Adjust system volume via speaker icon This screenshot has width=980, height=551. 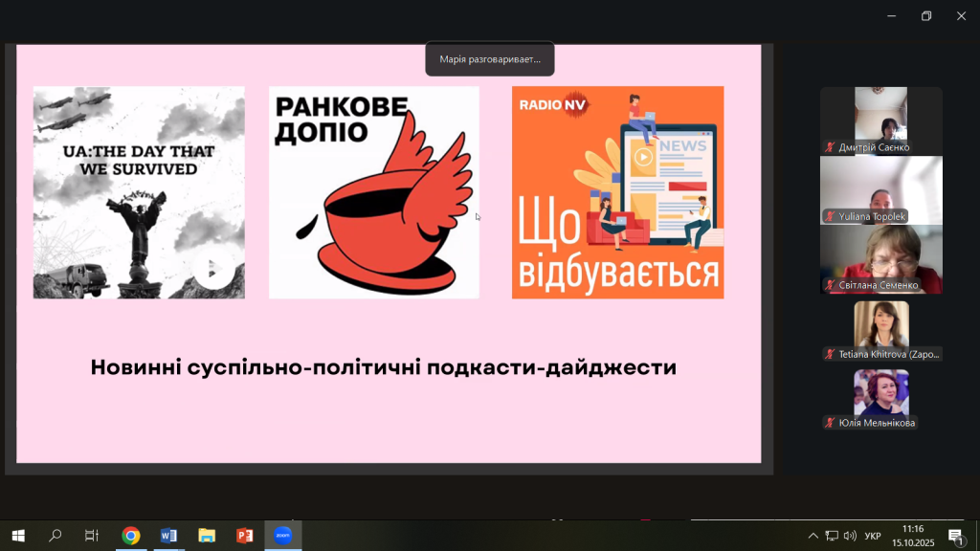pyautogui.click(x=850, y=536)
